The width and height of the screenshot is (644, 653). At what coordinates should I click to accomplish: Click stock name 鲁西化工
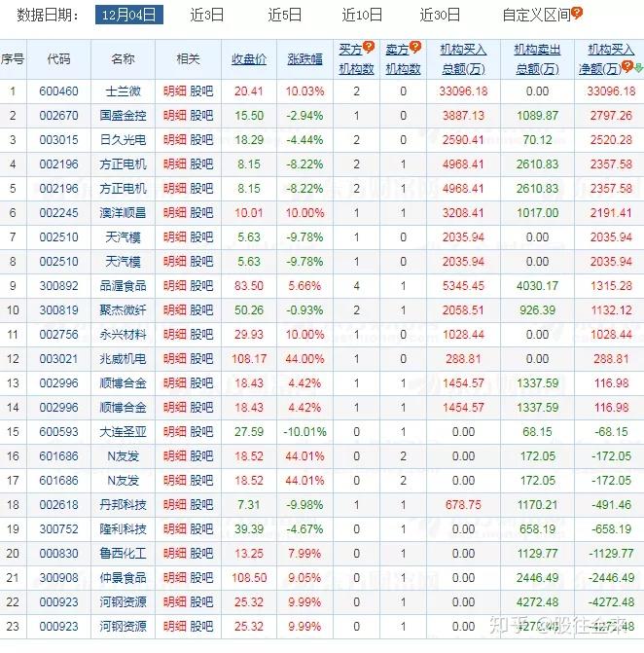pyautogui.click(x=123, y=554)
